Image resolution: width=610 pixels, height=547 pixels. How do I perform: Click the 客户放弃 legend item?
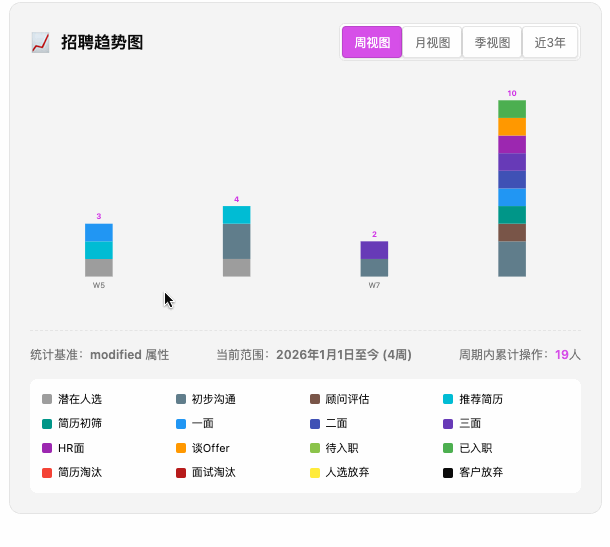tap(474, 472)
